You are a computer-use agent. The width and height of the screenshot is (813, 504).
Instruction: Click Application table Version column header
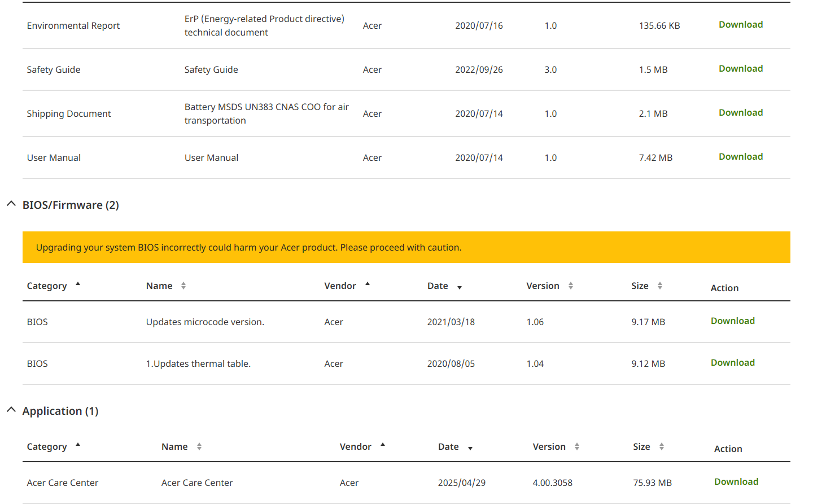[549, 447]
